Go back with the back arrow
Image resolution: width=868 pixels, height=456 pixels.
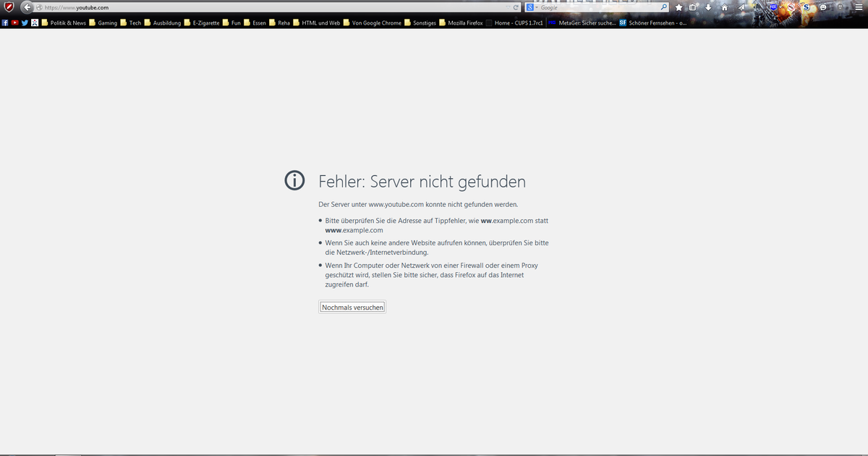[26, 7]
